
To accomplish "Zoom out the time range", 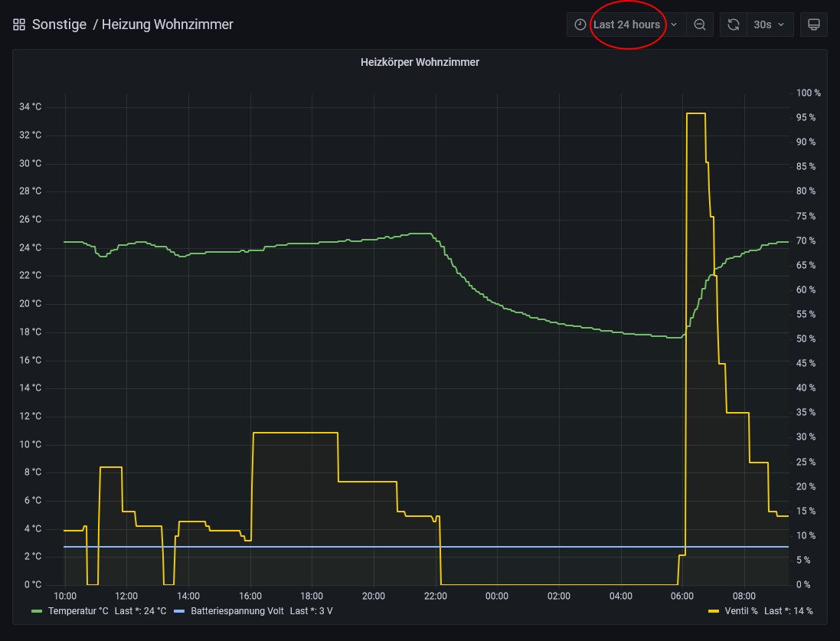I will pos(699,25).
